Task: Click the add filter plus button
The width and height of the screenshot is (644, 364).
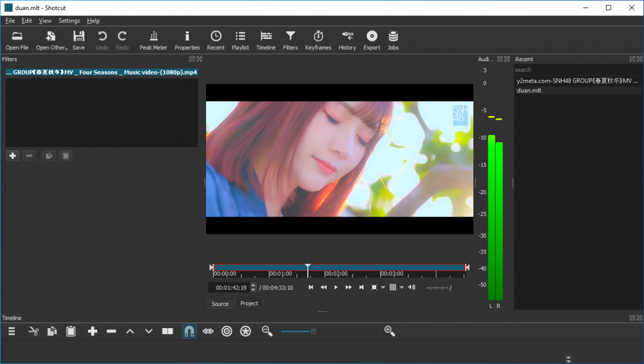Action: click(x=13, y=156)
